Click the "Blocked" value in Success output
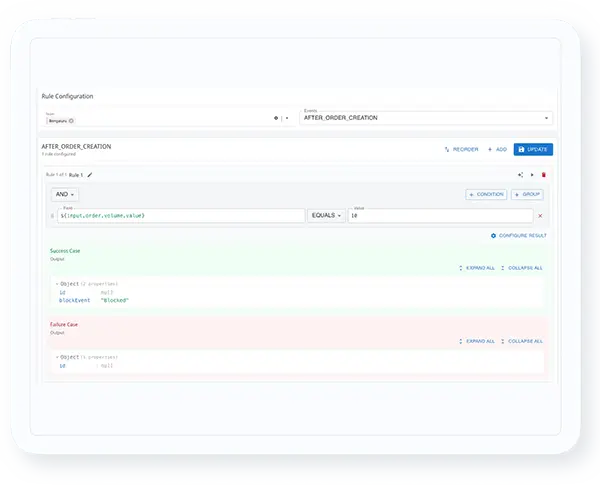Screen dimensions: 600x485 114,300
